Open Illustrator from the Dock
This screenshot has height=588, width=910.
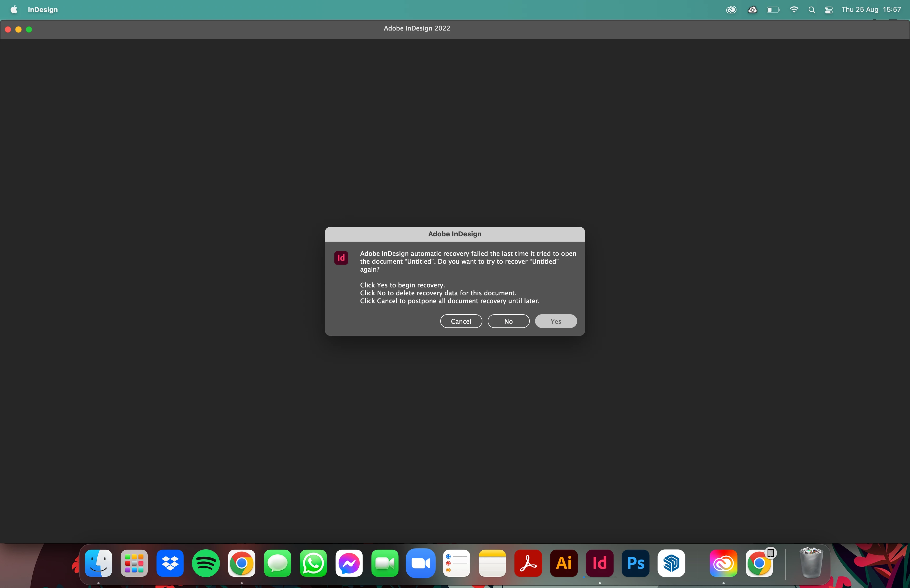click(564, 563)
